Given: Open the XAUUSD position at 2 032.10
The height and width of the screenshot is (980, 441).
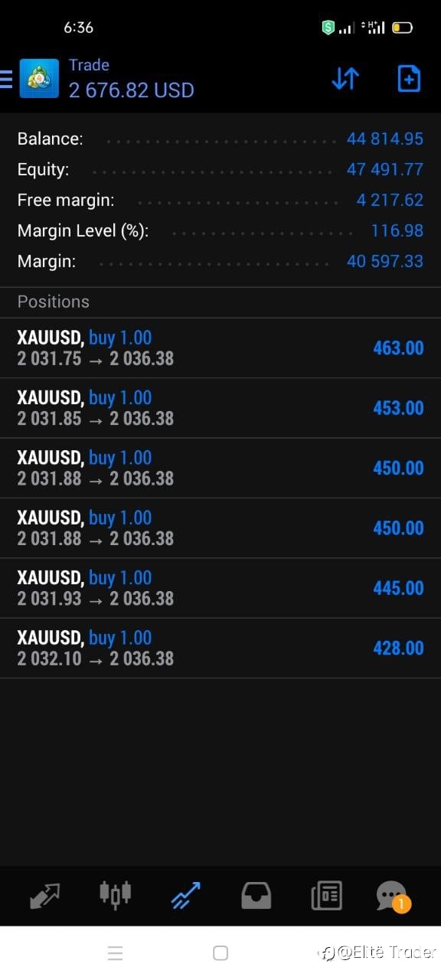Looking at the screenshot, I should pyautogui.click(x=220, y=648).
